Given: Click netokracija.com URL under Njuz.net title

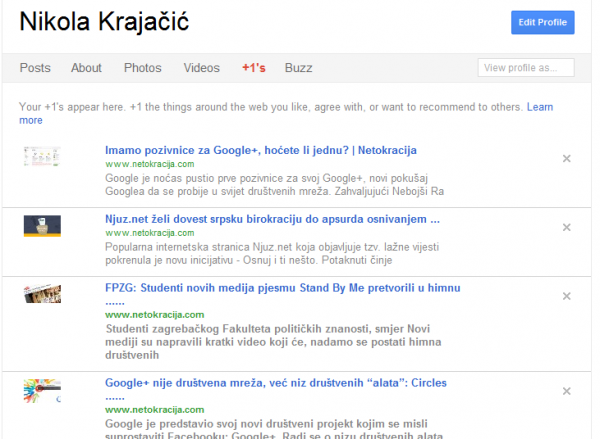Looking at the screenshot, I should [x=150, y=233].
